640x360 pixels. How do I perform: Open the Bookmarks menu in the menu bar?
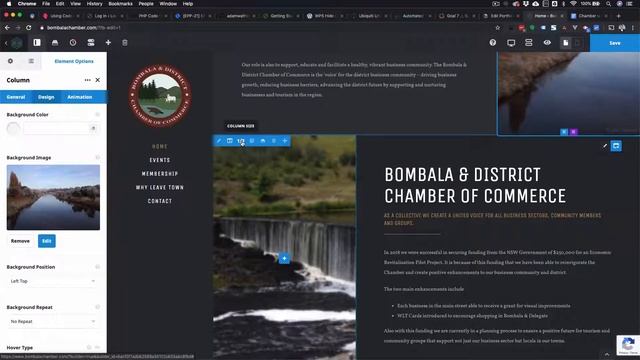(120, 4)
